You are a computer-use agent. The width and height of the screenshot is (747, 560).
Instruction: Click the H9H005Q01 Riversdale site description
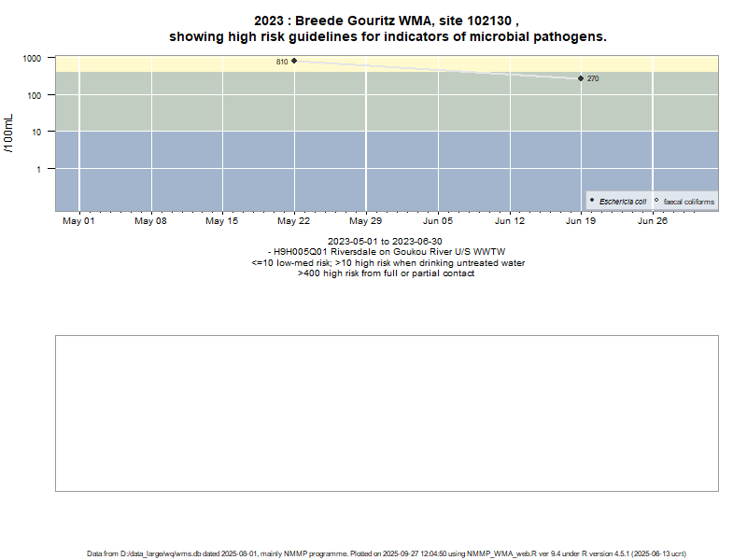(x=387, y=252)
